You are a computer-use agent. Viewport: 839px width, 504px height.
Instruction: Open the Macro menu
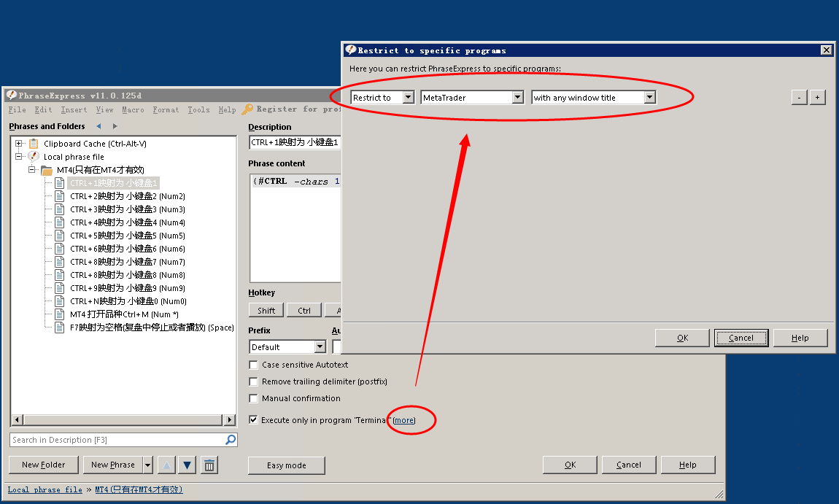pyautogui.click(x=133, y=109)
